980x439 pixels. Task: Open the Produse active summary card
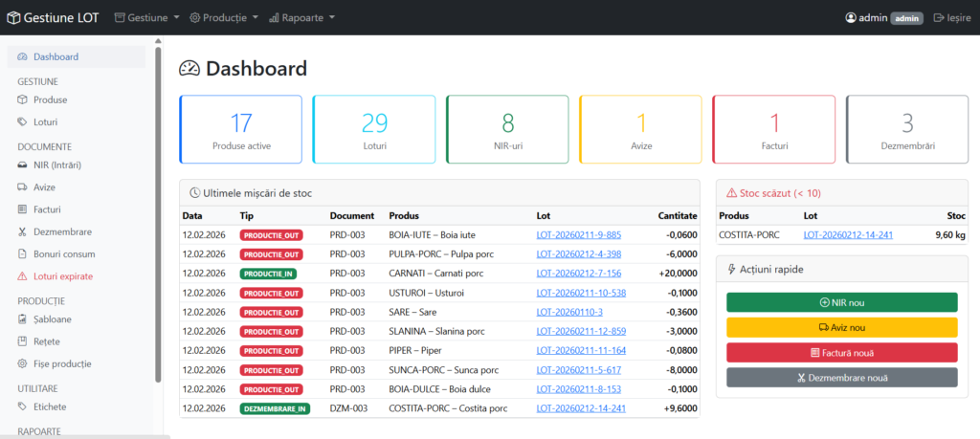(x=240, y=129)
